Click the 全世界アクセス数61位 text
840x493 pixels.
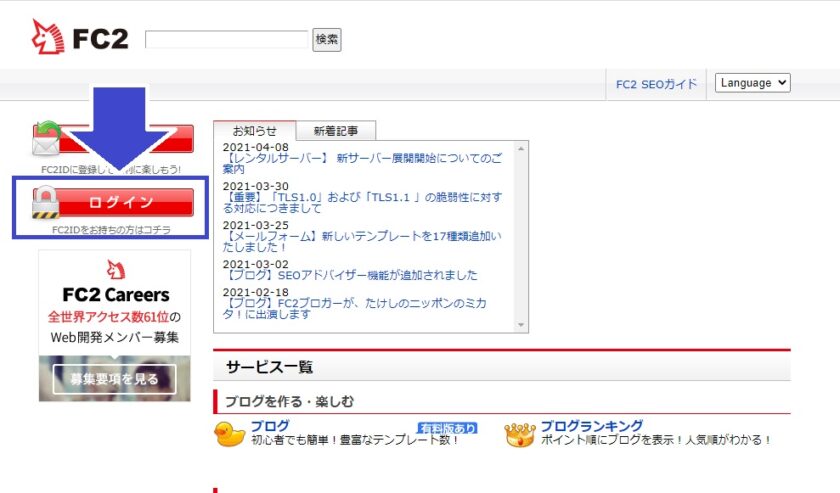(x=109, y=317)
